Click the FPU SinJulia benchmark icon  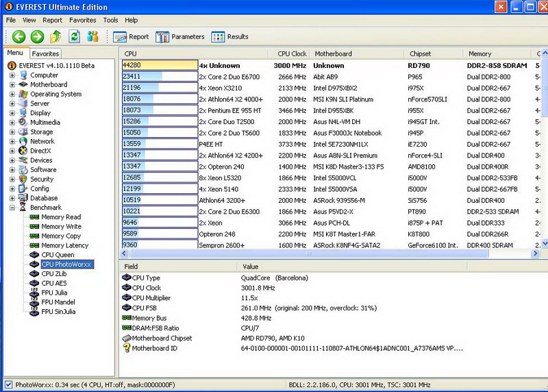pyautogui.click(x=34, y=311)
